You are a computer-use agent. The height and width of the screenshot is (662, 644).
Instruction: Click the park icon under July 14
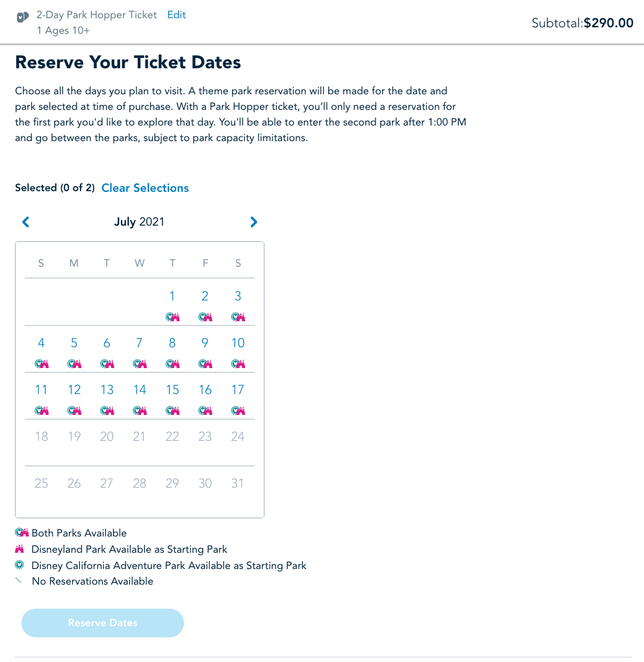[x=140, y=411]
